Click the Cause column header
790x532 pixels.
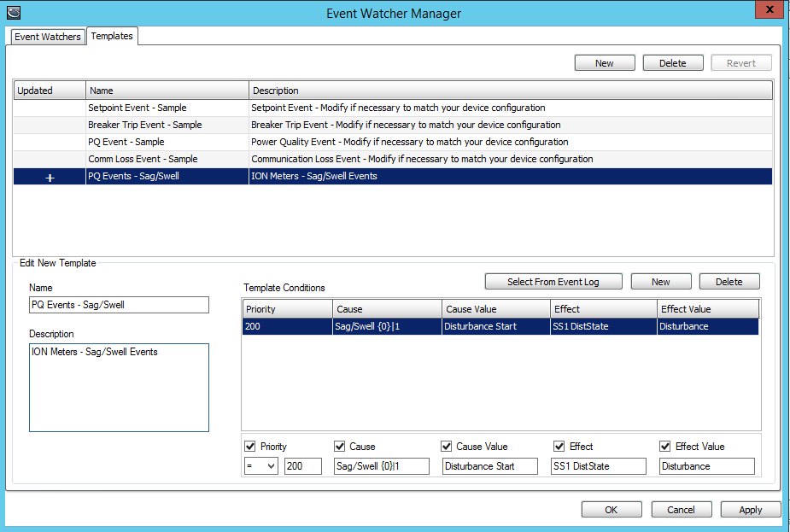tap(387, 309)
